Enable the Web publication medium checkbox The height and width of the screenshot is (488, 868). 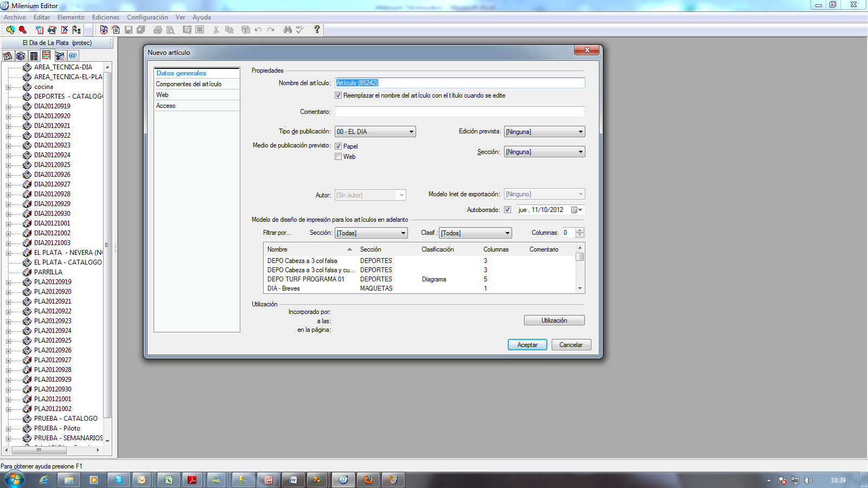pyautogui.click(x=339, y=157)
